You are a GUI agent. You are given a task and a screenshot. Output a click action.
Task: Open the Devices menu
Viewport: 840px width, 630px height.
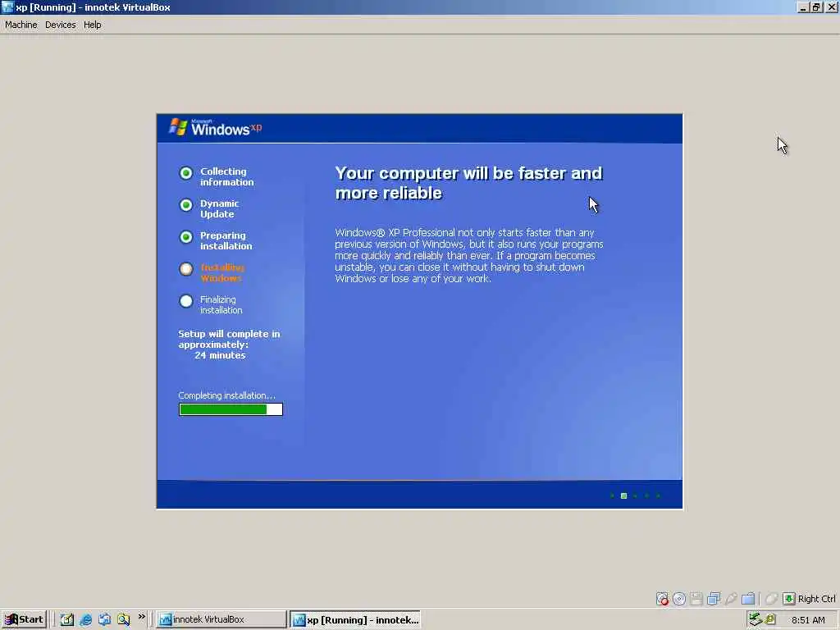click(x=61, y=25)
